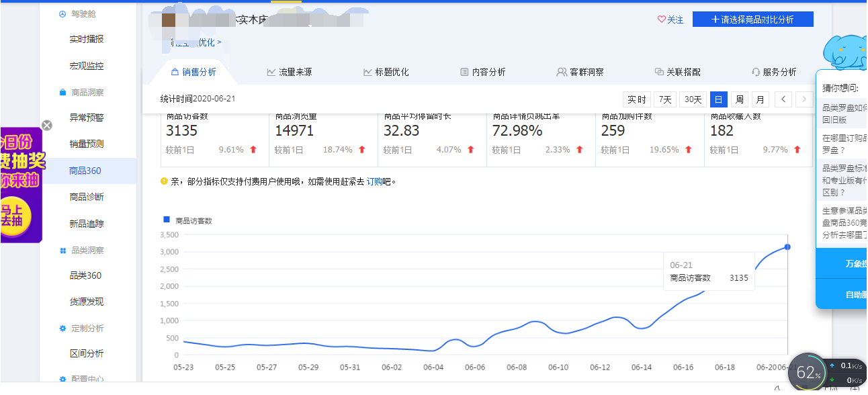Viewport: 868px width, 395px height.
Task: Select the 周 granularity button
Action: tap(739, 99)
